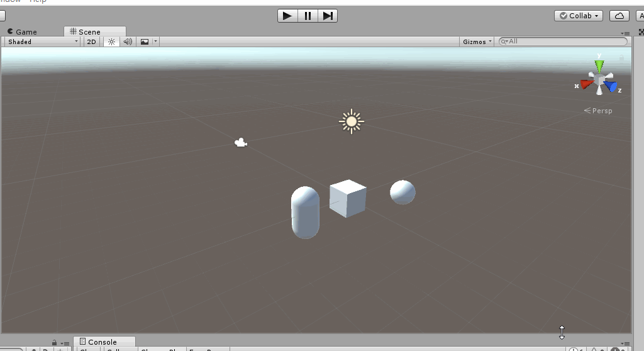This screenshot has width=644, height=351.
Task: Open the Console panel options menu
Action: click(x=625, y=343)
